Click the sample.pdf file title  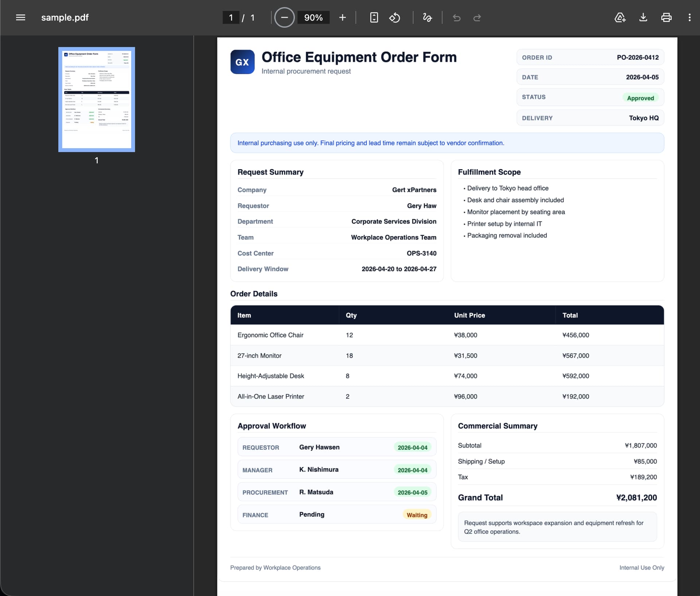(65, 17)
